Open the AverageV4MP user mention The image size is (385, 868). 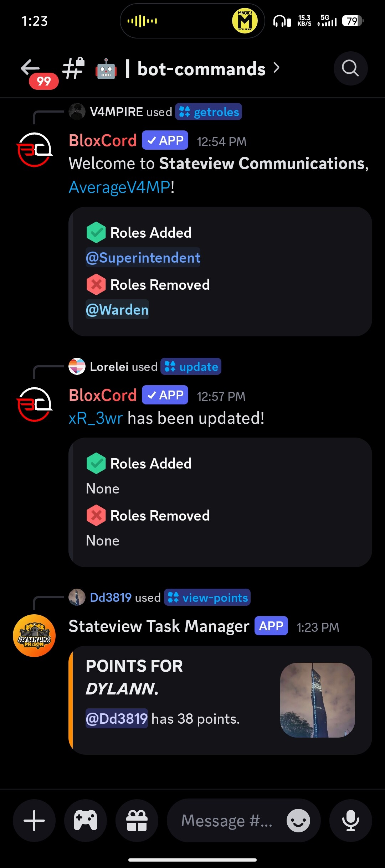point(119,187)
